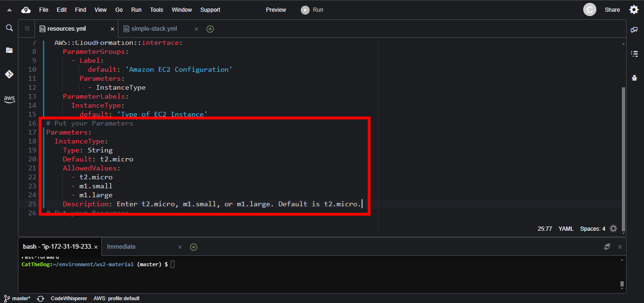Click the sync changes icon in status bar
Screen dimensions: 644x303
[x=41, y=298]
